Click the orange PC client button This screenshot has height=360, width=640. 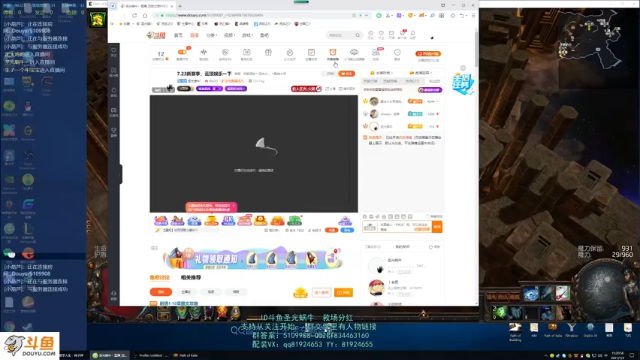point(428,53)
